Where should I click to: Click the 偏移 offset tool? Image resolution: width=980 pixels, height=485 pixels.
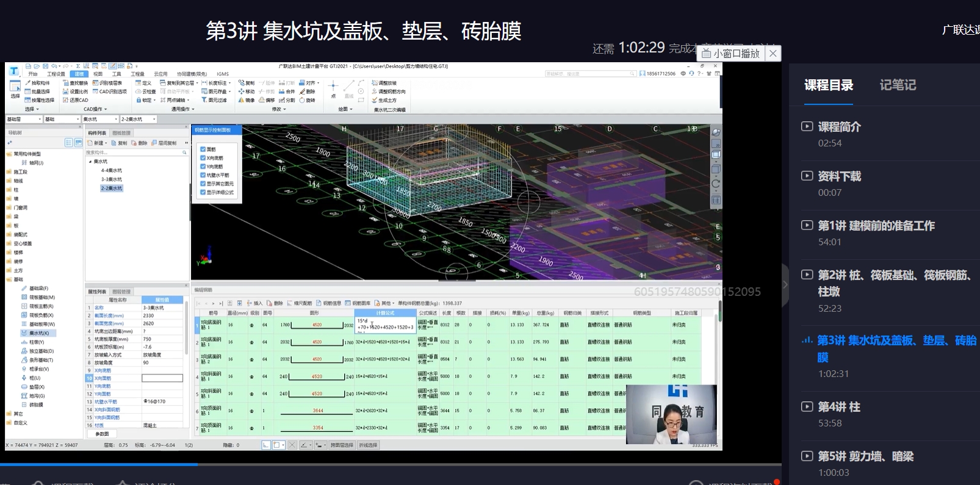click(x=267, y=100)
